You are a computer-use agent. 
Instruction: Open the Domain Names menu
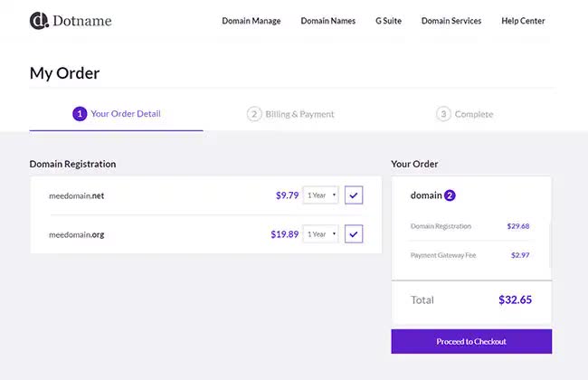pos(327,21)
